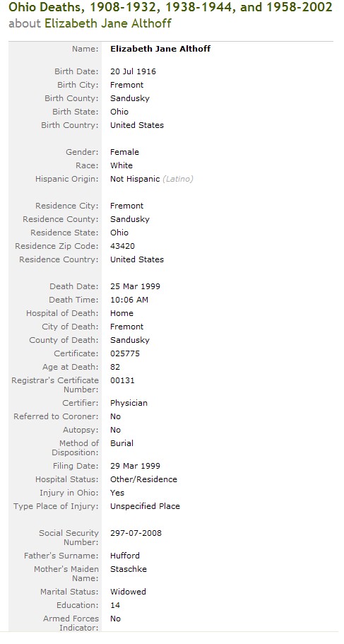Image resolution: width=344 pixels, height=644 pixels.
Task: Click the Social Security Number value
Action: point(136,534)
